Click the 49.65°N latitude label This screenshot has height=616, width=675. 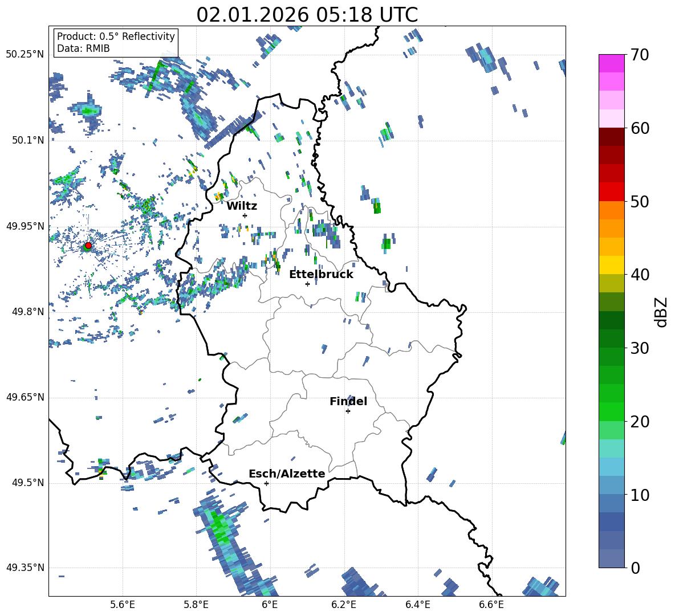pos(25,397)
